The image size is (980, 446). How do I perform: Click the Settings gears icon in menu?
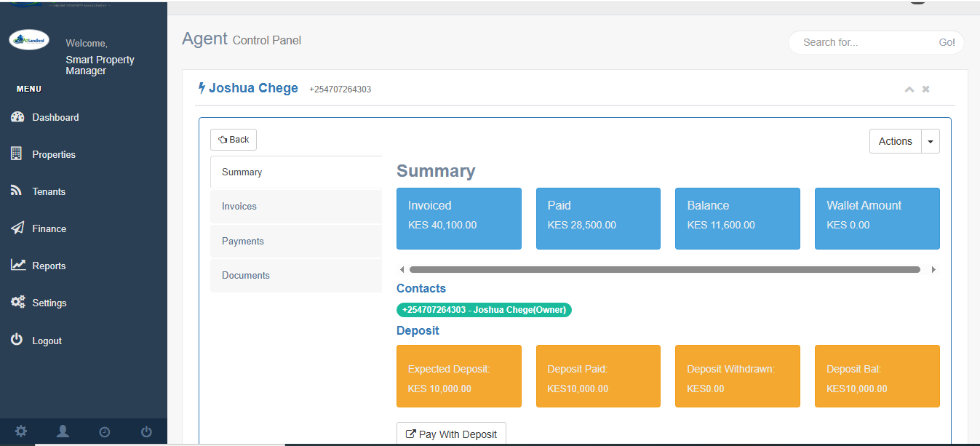point(18,303)
